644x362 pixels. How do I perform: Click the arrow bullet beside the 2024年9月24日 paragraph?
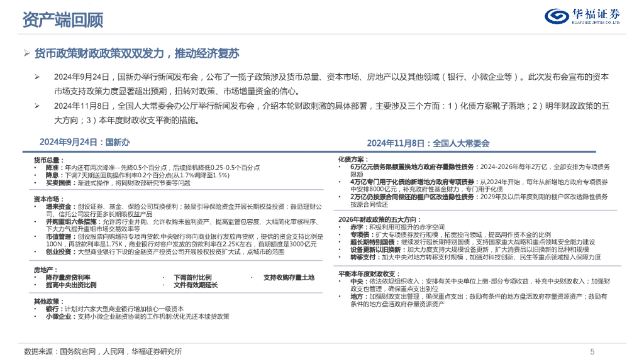coord(38,77)
